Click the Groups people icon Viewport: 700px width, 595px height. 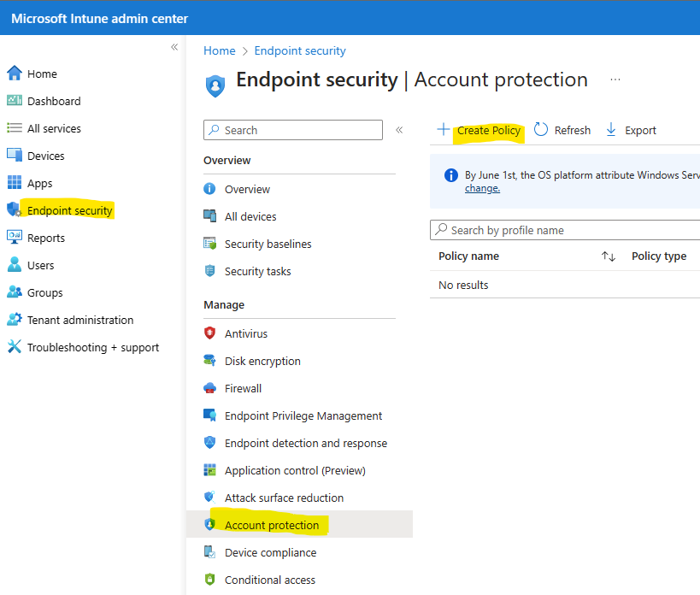click(15, 292)
